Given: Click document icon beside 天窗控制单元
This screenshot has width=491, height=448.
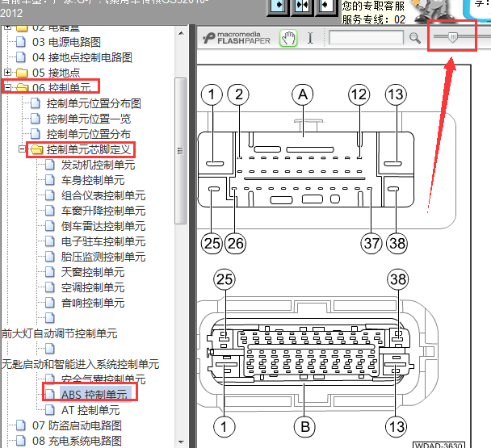Looking at the screenshot, I should (50, 272).
